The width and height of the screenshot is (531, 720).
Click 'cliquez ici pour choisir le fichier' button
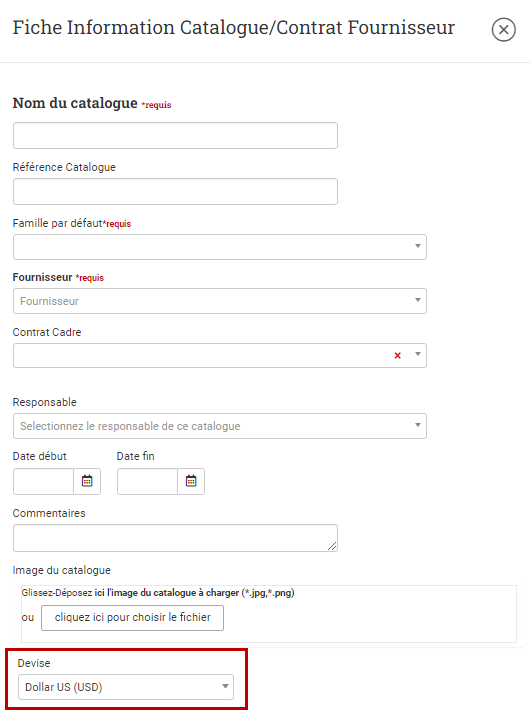[x=132, y=618]
